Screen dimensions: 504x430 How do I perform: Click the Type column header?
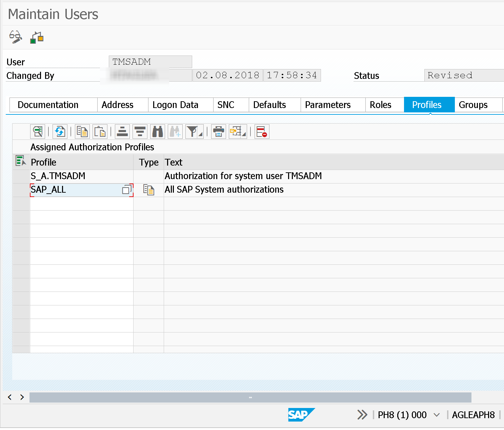coord(149,162)
